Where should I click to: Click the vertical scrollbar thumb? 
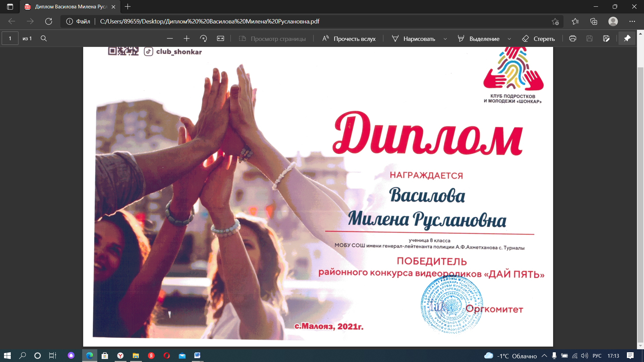point(640,204)
